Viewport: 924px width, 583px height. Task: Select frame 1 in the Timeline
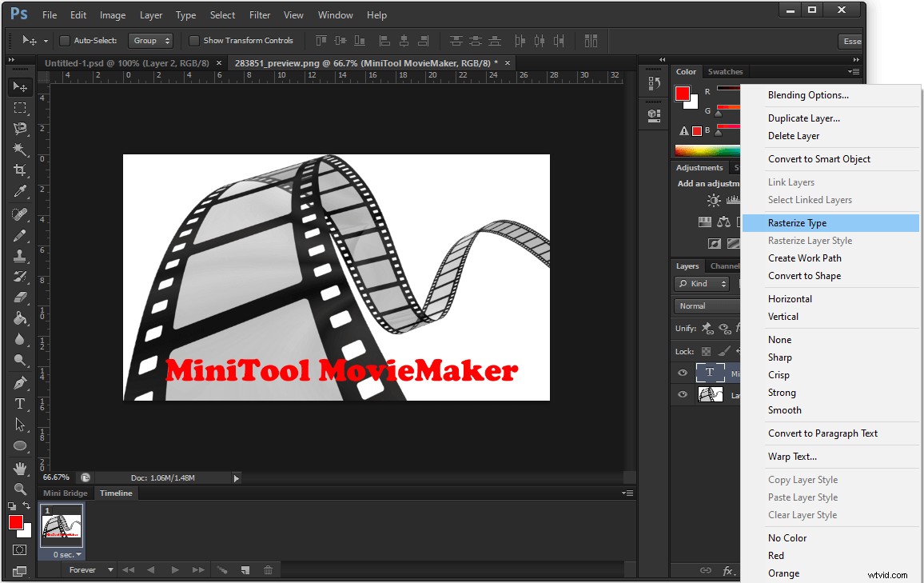61,526
